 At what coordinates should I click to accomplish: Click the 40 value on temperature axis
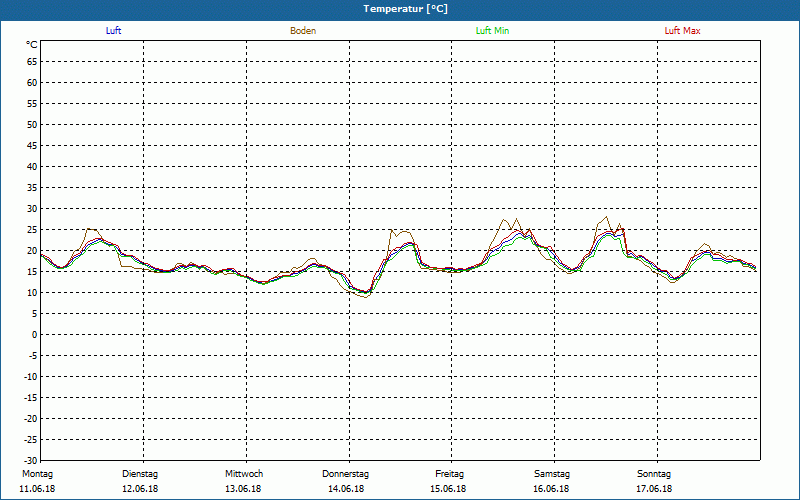tap(32, 167)
